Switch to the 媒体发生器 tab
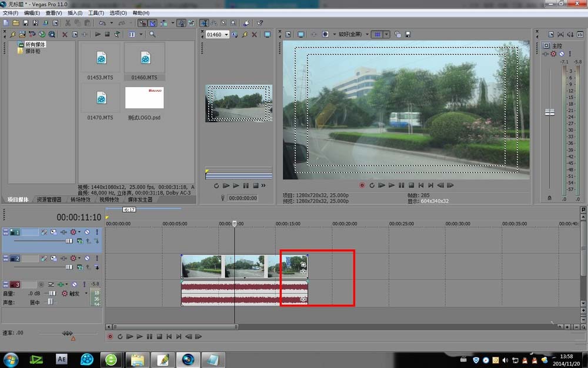Image resolution: width=588 pixels, height=368 pixels. [141, 200]
